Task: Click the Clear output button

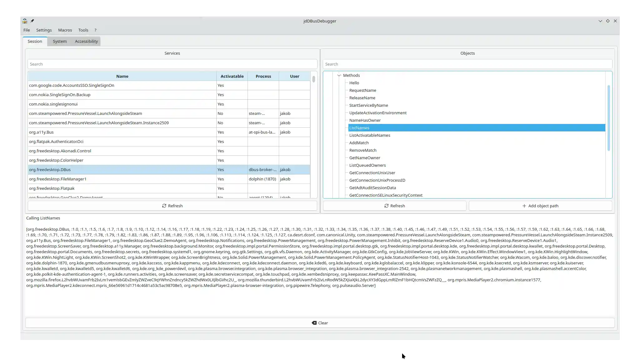Action: click(320, 323)
